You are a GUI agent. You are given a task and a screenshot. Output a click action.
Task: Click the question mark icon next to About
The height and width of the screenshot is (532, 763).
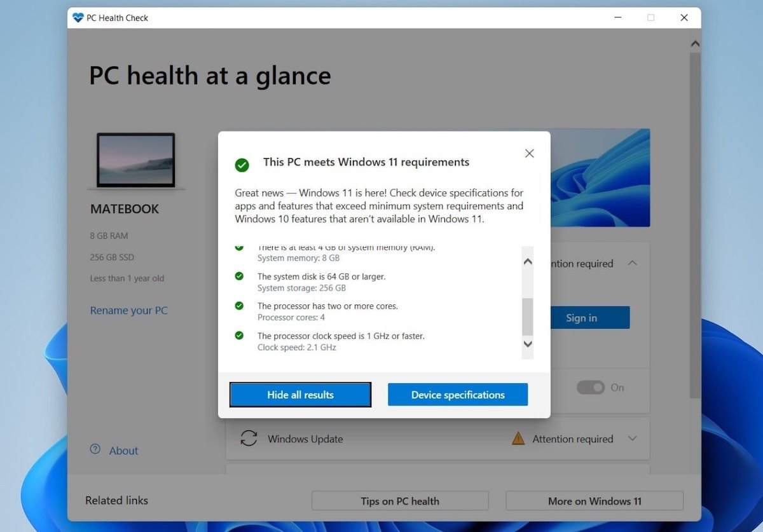(95, 449)
